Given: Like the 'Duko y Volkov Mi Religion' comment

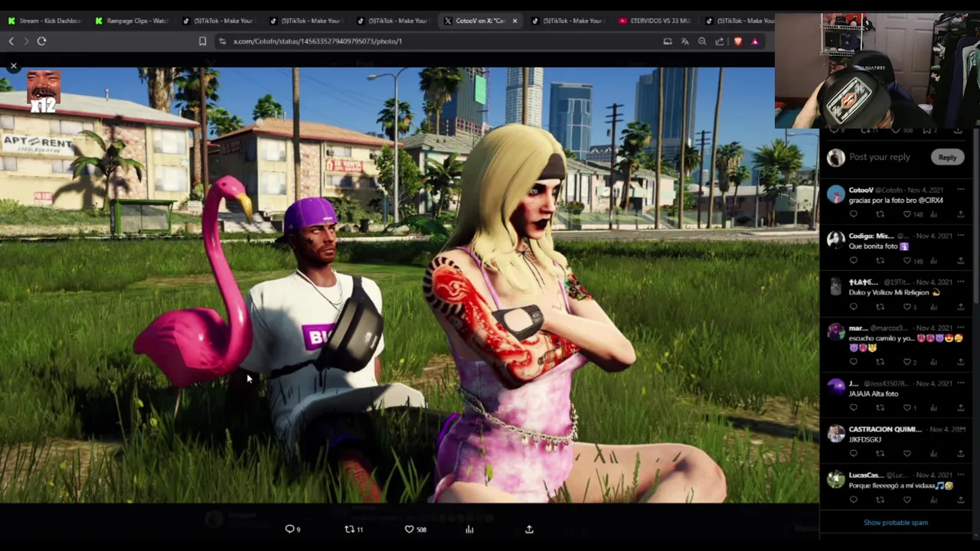Looking at the screenshot, I should 906,306.
